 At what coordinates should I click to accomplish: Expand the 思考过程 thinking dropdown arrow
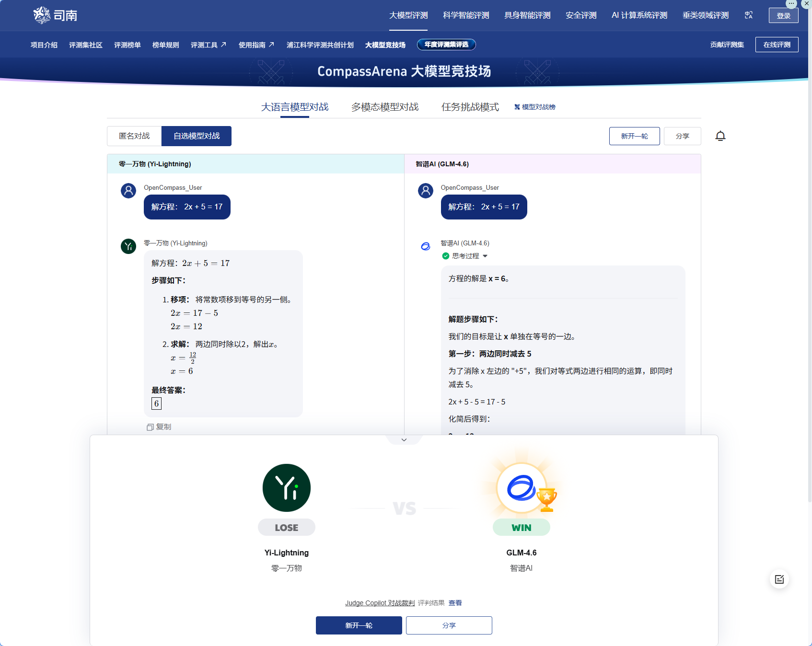(x=485, y=256)
